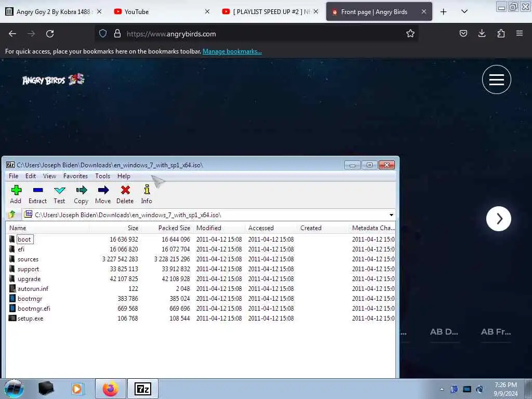Show hidden system tray icons
Screen dimensions: 532x399
tap(442, 390)
